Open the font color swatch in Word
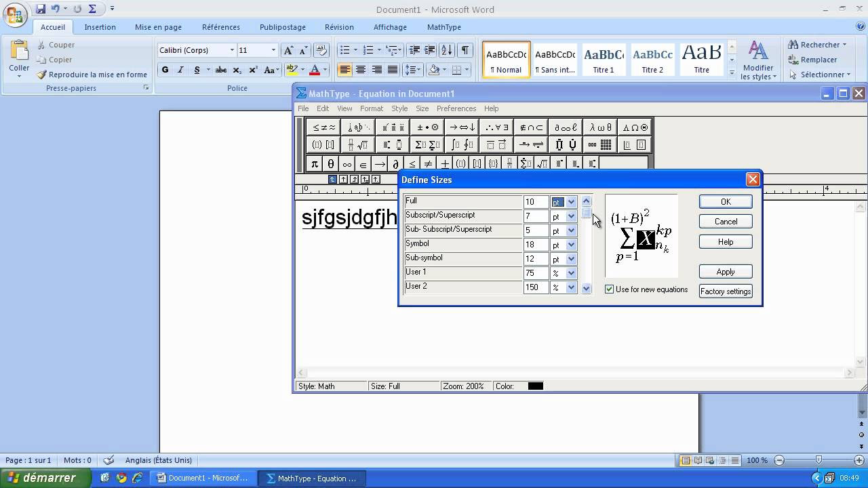This screenshot has width=868, height=488. [315, 70]
